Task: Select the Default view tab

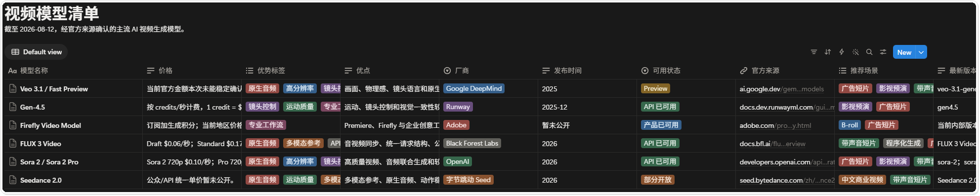Action: 37,52
